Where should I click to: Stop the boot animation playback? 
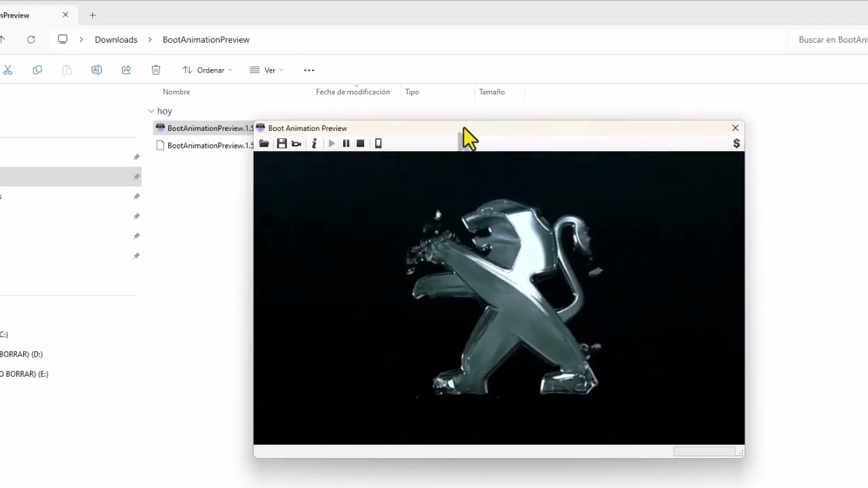[x=361, y=144]
